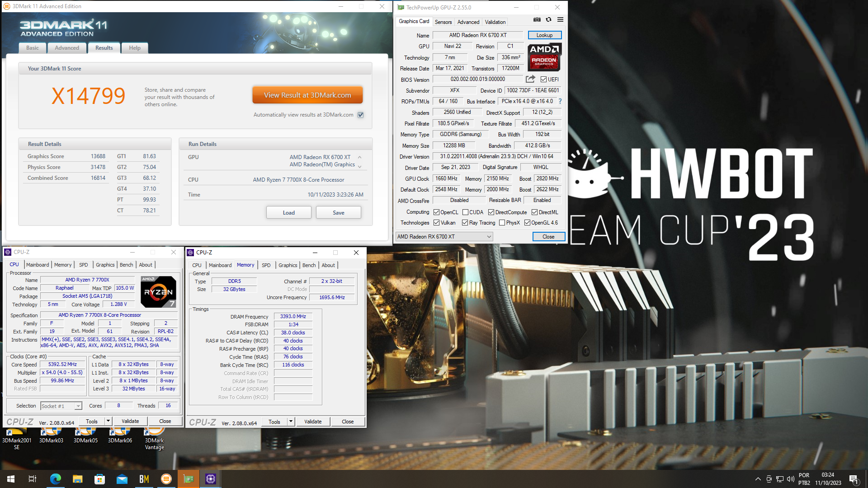The image size is (868, 488).
Task: Open the 3DMark2001 SE desktop shortcut
Action: [17, 439]
